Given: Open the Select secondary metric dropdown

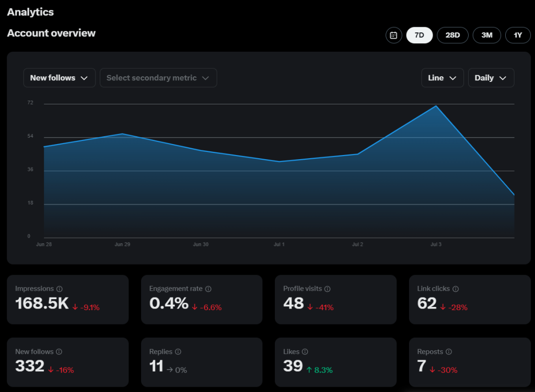Looking at the screenshot, I should pyautogui.click(x=158, y=77).
